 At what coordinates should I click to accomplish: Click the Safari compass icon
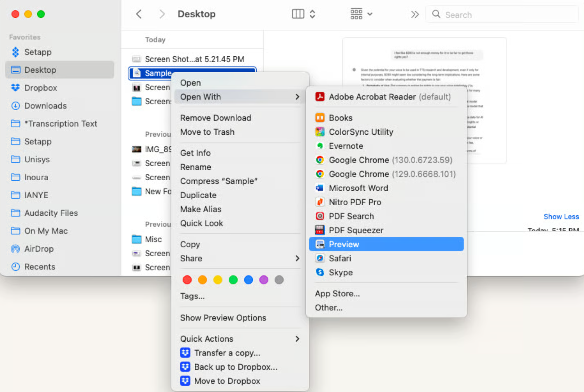coord(320,258)
